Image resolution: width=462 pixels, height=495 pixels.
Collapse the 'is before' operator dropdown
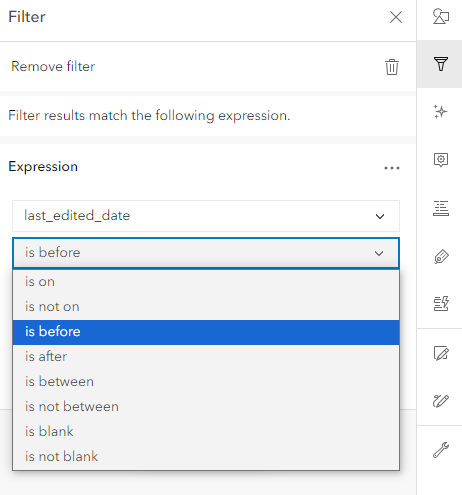click(206, 253)
